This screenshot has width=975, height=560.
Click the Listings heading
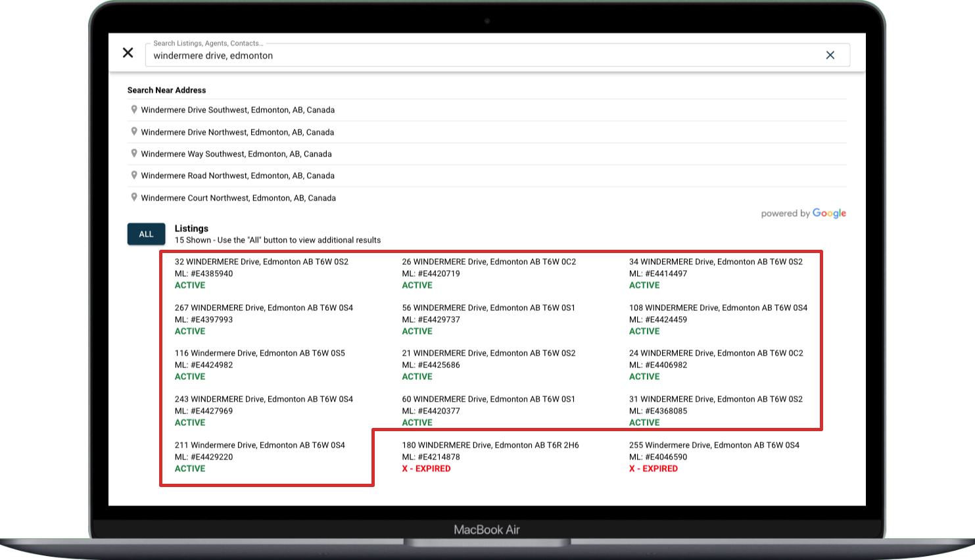tap(191, 229)
